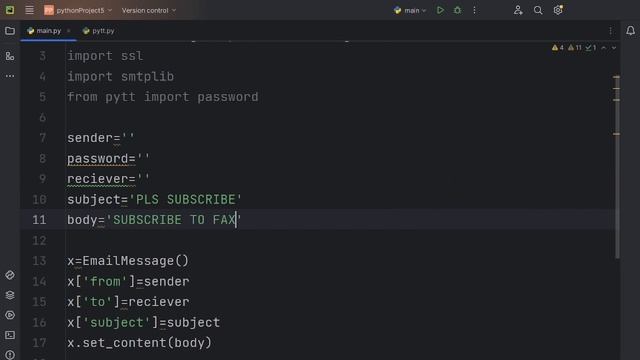Open the layered Services tool window icon
Viewport: 640px width, 360px height.
[10, 295]
